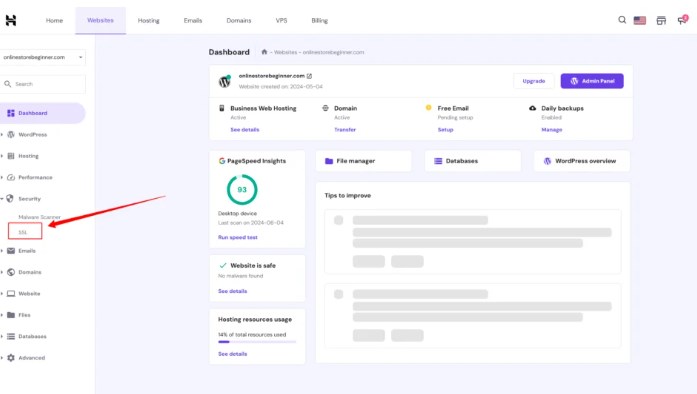Open the marketplace store icon
This screenshot has height=394, width=697.
(661, 20)
